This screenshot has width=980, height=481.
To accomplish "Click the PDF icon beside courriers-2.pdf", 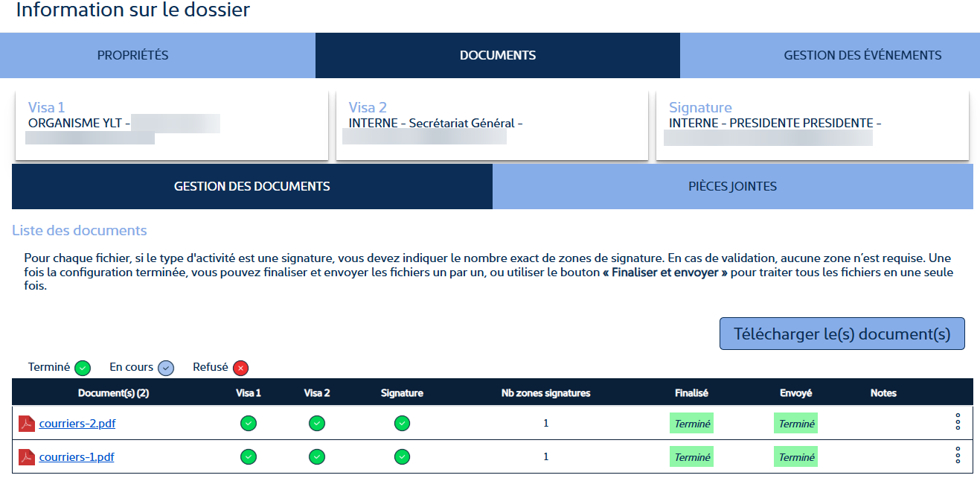I will point(27,424).
